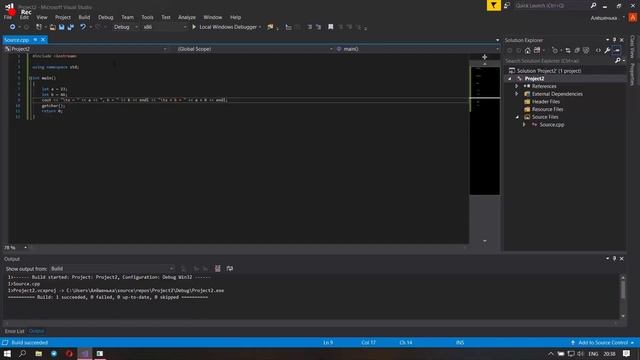Click the Header Files folder icon

[x=527, y=102]
